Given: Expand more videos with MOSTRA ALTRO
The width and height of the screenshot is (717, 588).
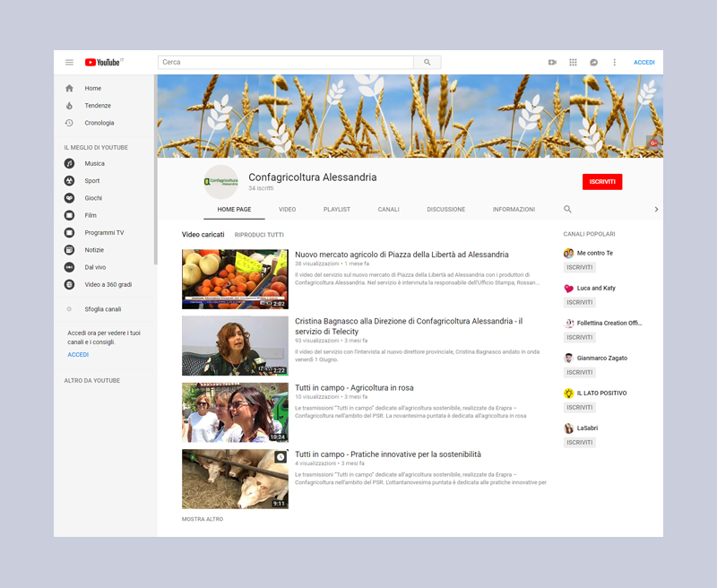Looking at the screenshot, I should pyautogui.click(x=203, y=519).
